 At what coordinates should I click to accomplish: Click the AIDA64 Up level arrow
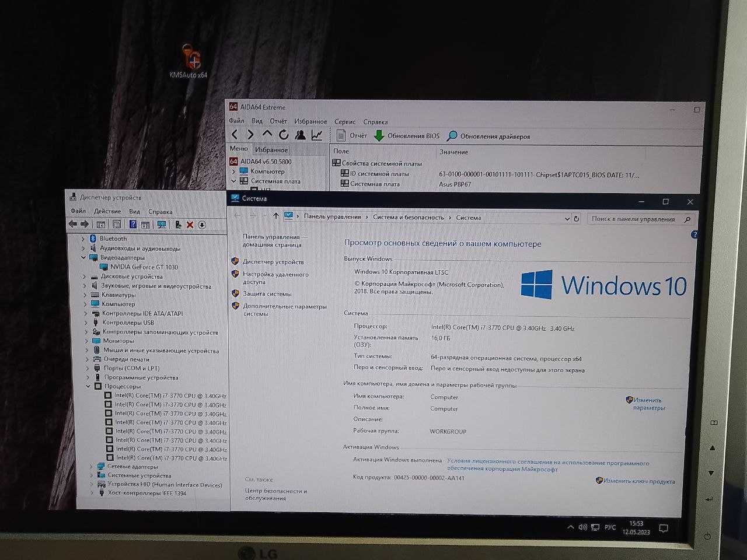(267, 134)
